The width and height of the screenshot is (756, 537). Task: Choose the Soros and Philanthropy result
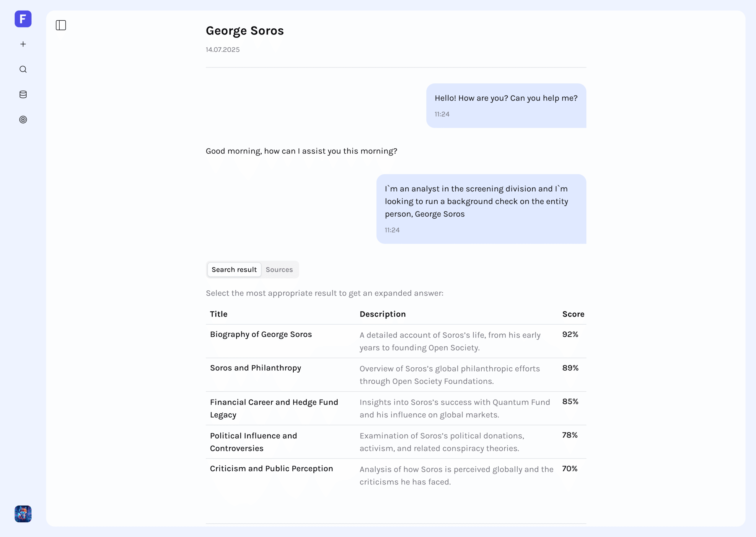pos(255,368)
